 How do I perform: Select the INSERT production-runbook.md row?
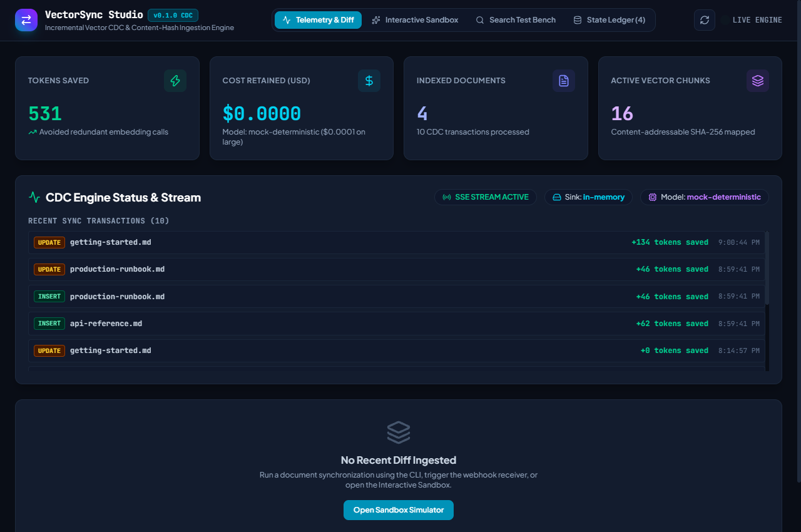tap(397, 297)
